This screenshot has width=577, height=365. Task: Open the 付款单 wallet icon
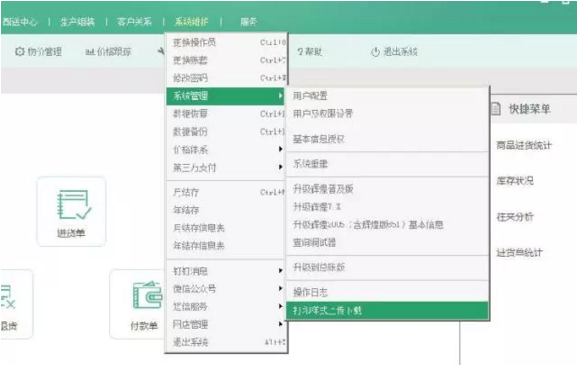point(148,295)
